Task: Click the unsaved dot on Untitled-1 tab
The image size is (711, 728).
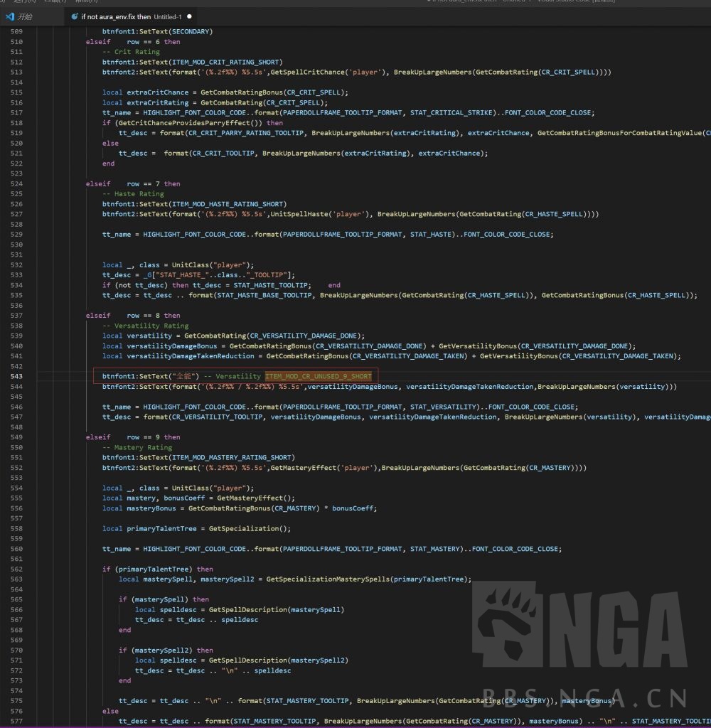Action: click(x=189, y=17)
